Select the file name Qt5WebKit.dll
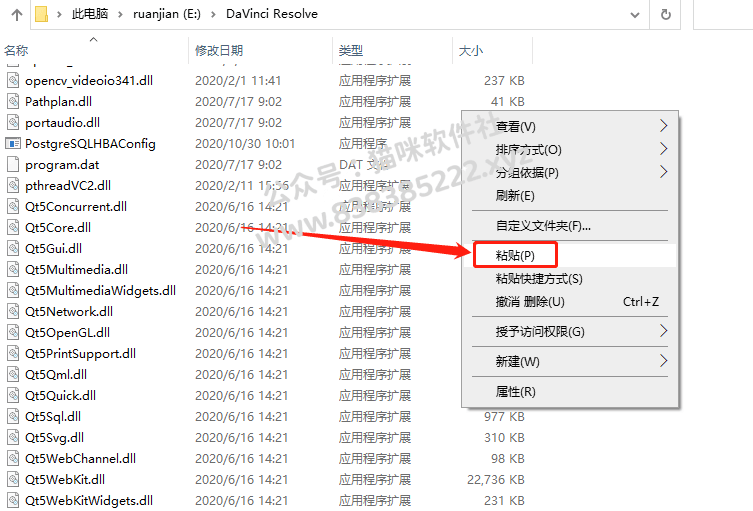This screenshot has width=753, height=511. (65, 479)
